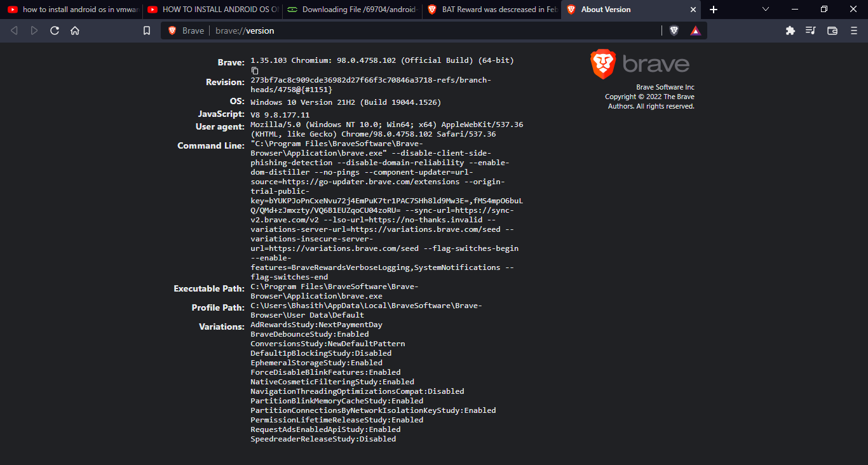Click the 'Brave Software Inc' text
The image size is (868, 465).
click(665, 87)
